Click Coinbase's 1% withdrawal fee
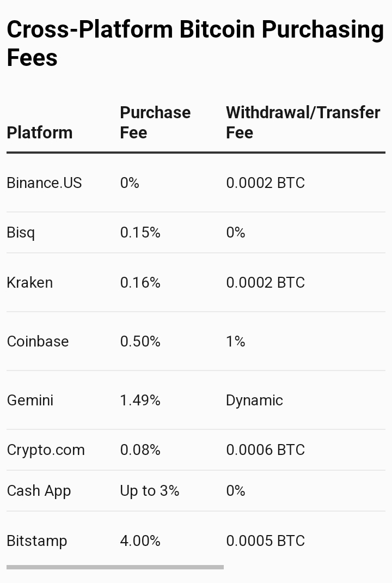 click(x=236, y=342)
